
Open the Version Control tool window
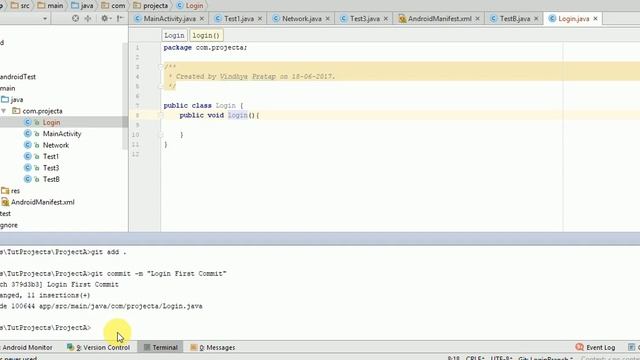click(98, 348)
